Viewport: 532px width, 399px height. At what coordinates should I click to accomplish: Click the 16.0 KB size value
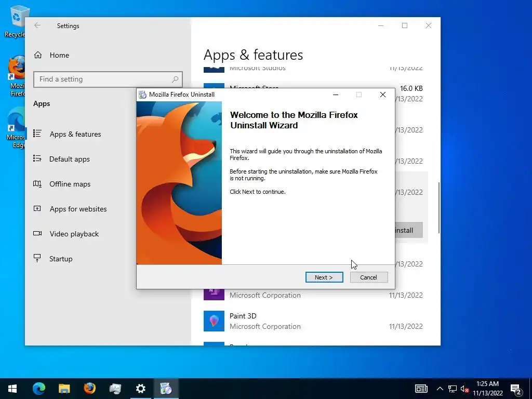click(411, 88)
